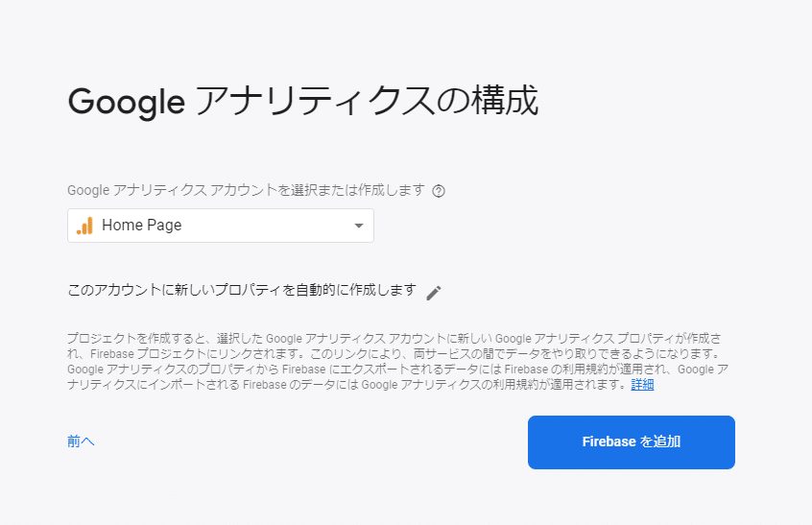The image size is (812, 525).
Task: Click the account selection label text
Action: (245, 191)
